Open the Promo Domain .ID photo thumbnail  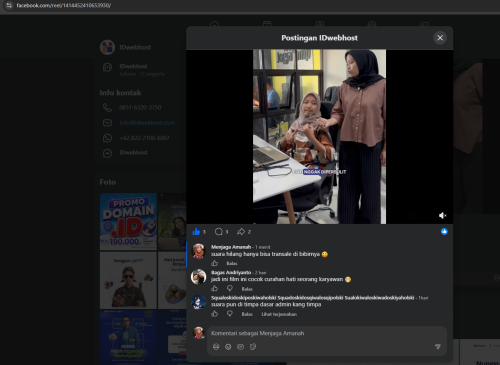click(128, 221)
